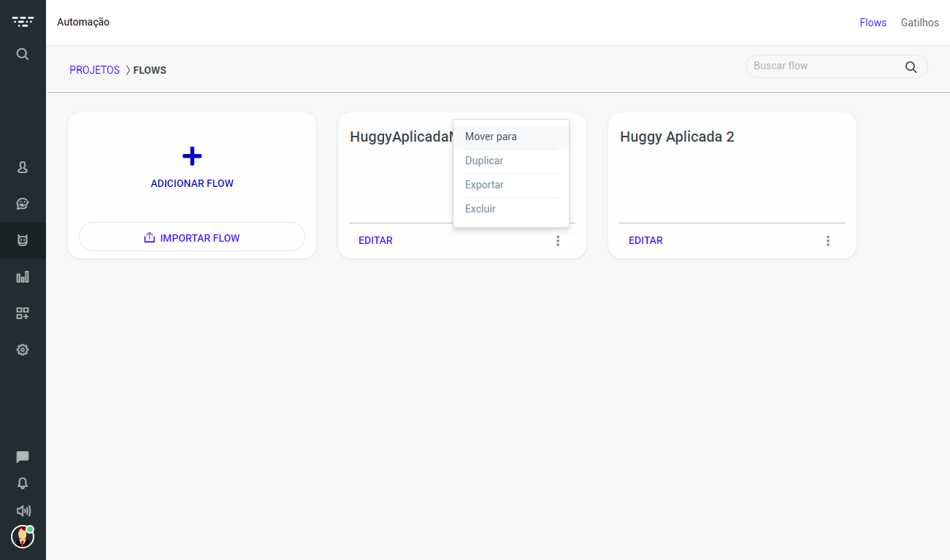Click the Huggy logo in sidebar

pos(23,22)
